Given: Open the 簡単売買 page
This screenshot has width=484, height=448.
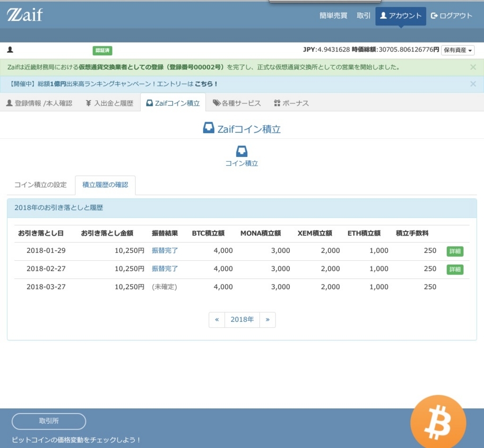Looking at the screenshot, I should (x=333, y=16).
